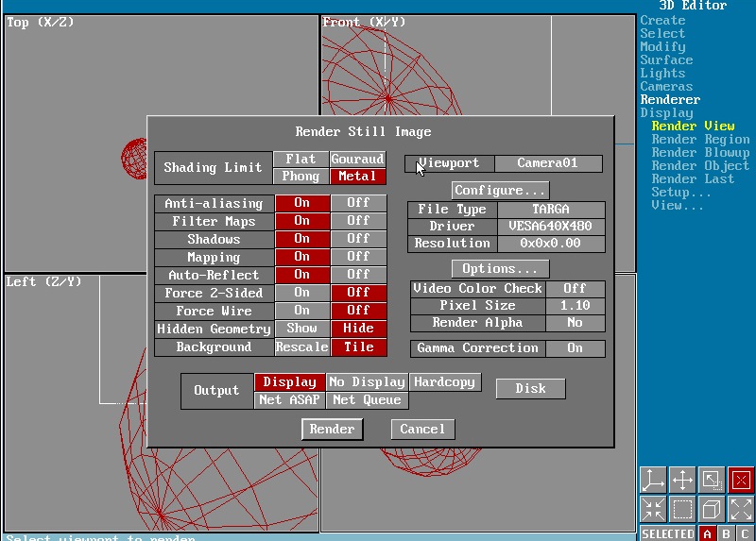Image resolution: width=756 pixels, height=541 pixels.
Task: Click the Zoom In inward-arrows icon
Action: (x=653, y=509)
